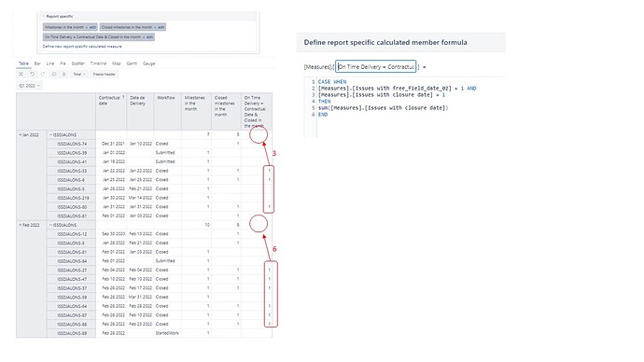Viewport: 644px width, 362px height.
Task: Click the comment bubble icon
Action: tap(54, 75)
